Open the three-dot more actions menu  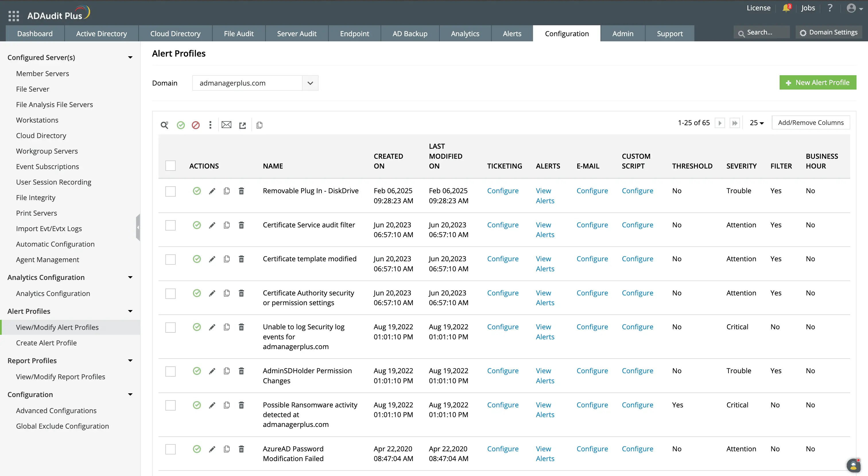[210, 125]
